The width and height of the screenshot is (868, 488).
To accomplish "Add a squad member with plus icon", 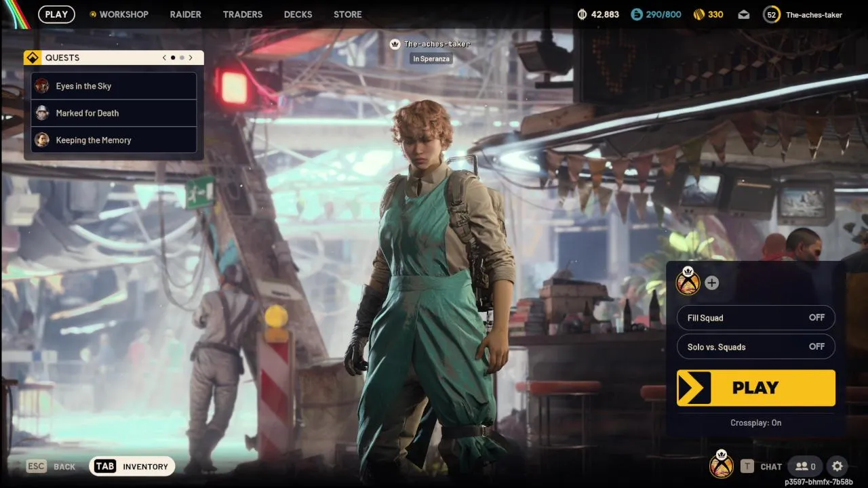I will pos(711,283).
